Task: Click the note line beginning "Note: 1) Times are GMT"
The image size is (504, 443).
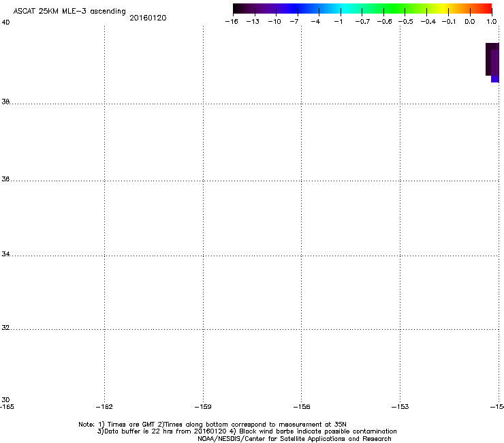Action: (212, 425)
